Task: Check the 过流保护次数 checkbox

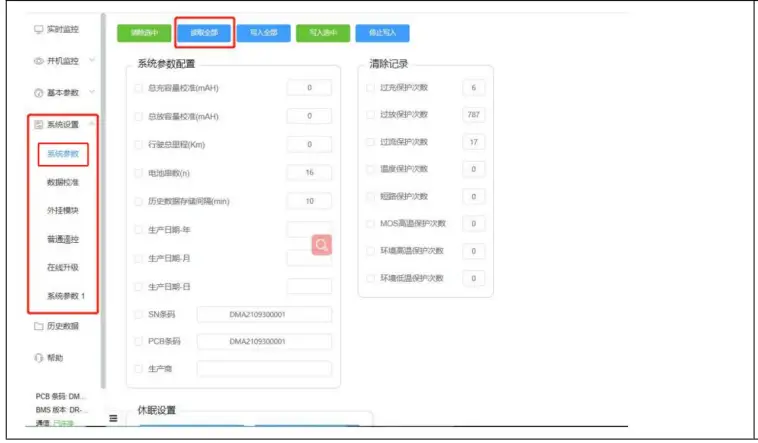Action: (x=370, y=142)
